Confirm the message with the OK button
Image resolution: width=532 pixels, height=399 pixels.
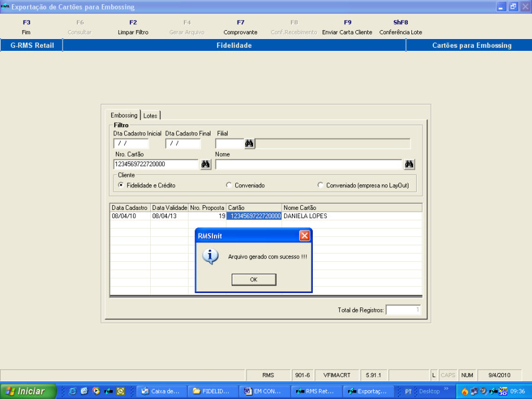click(x=254, y=280)
